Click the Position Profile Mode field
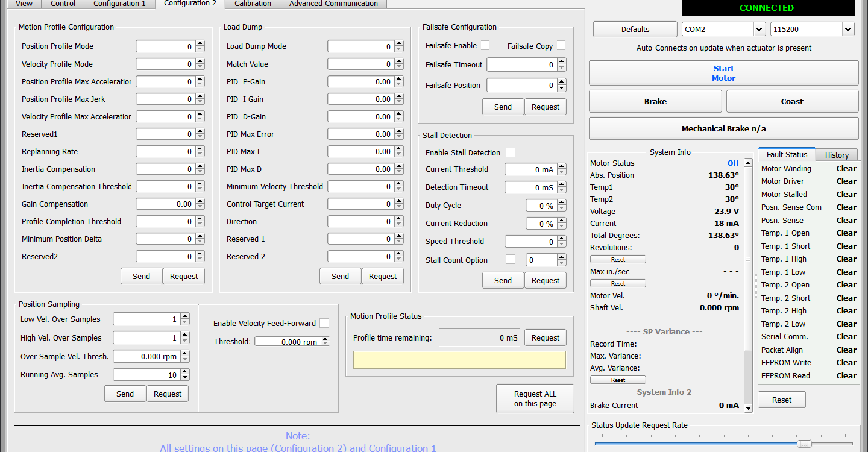868x452 pixels. (165, 46)
